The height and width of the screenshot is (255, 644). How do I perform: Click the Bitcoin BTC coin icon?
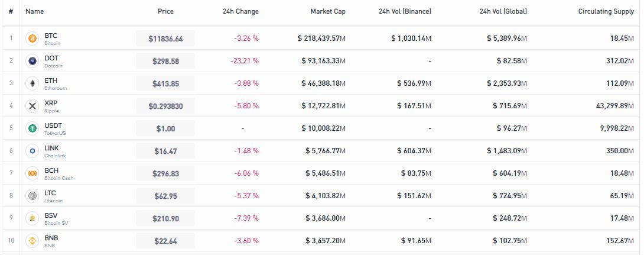click(32, 38)
